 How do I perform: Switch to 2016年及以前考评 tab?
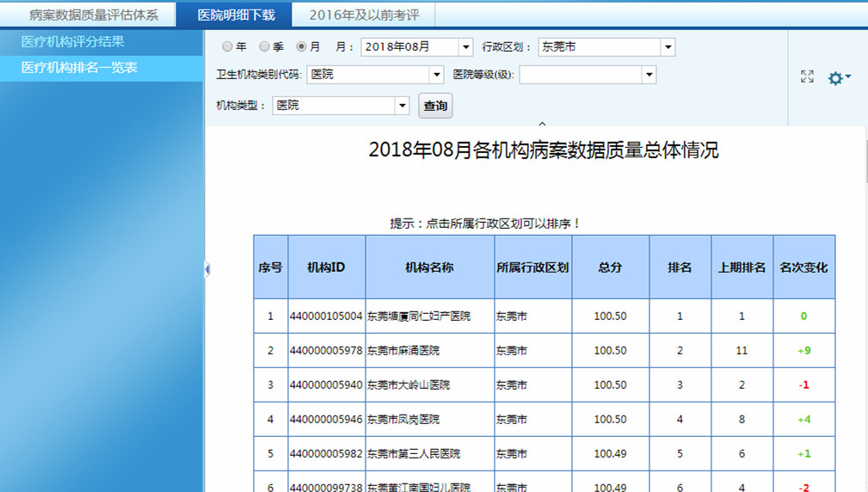[361, 15]
